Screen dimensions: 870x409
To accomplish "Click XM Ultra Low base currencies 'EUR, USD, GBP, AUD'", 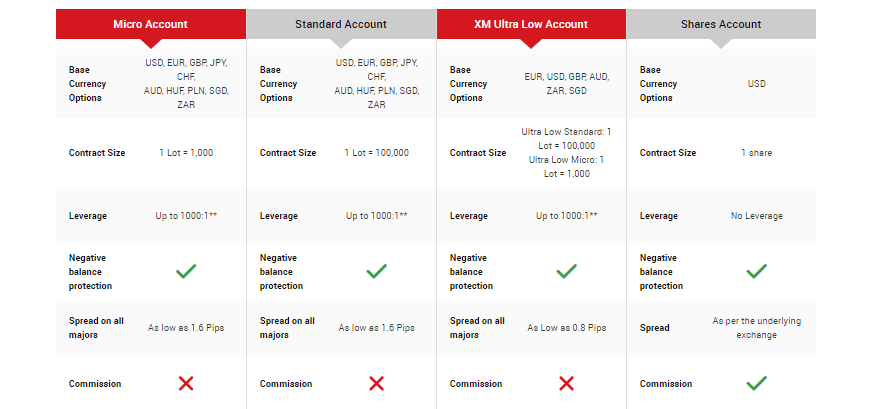I will click(566, 77).
